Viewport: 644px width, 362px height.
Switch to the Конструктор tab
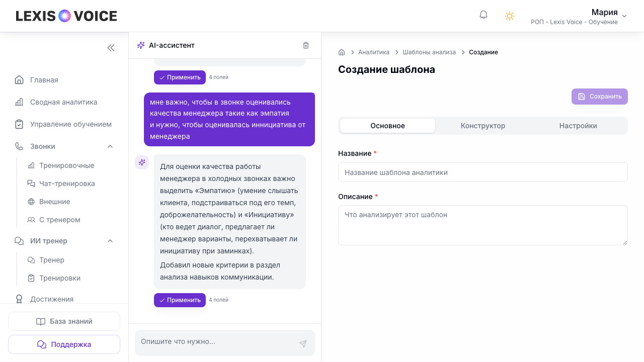(x=483, y=126)
